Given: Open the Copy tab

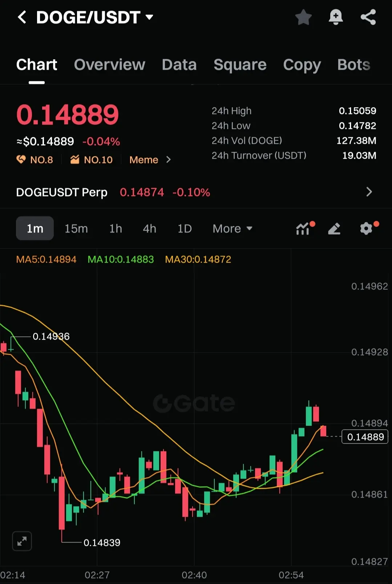Looking at the screenshot, I should (x=302, y=65).
